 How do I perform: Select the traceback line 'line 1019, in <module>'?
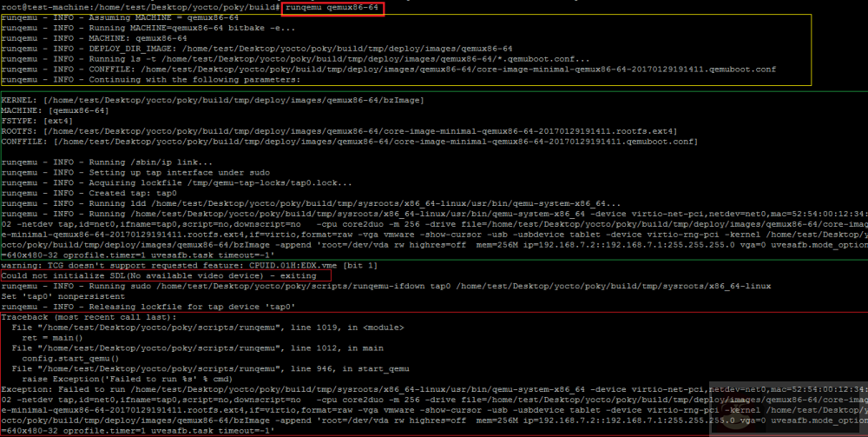207,328
